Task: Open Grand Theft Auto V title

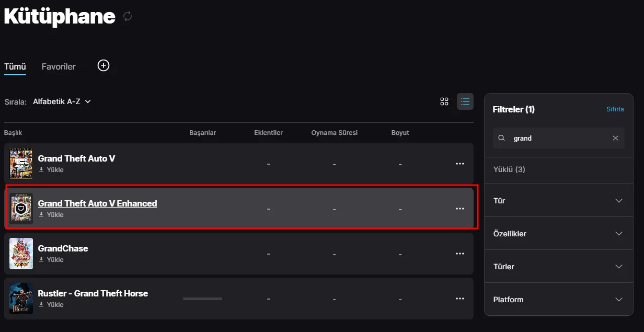Action: point(76,158)
